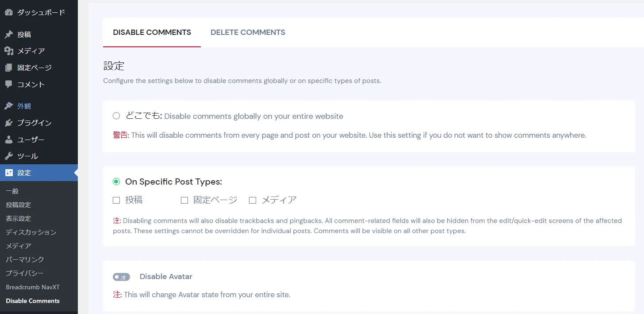Select the どこでも global disable radio button
This screenshot has height=314, width=644.
click(x=116, y=116)
